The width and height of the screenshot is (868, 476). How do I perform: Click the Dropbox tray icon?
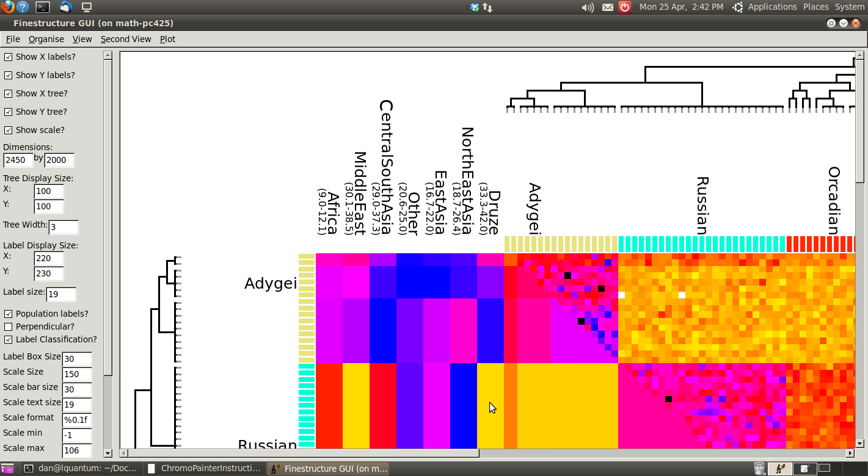point(475,7)
